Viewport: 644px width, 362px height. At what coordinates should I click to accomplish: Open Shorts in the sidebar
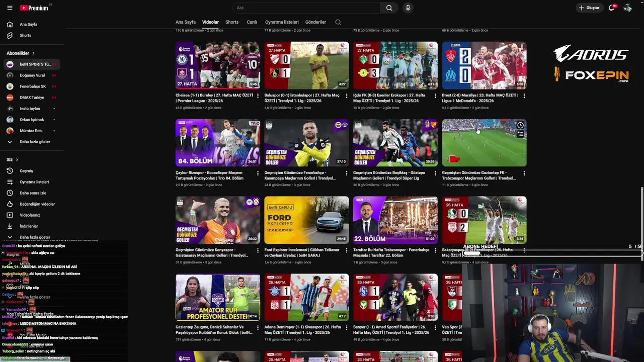pos(33,35)
